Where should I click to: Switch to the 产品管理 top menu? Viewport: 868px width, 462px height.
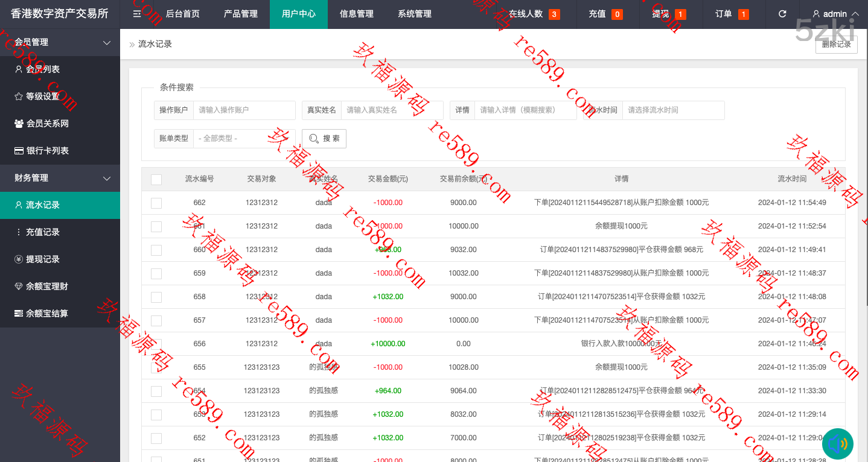click(x=240, y=14)
